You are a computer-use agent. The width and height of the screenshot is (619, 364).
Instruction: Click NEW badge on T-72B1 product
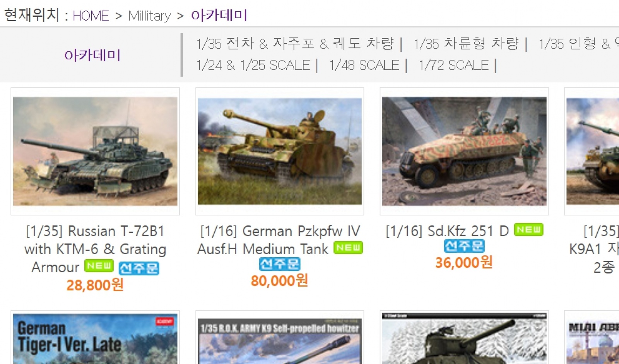tap(99, 266)
